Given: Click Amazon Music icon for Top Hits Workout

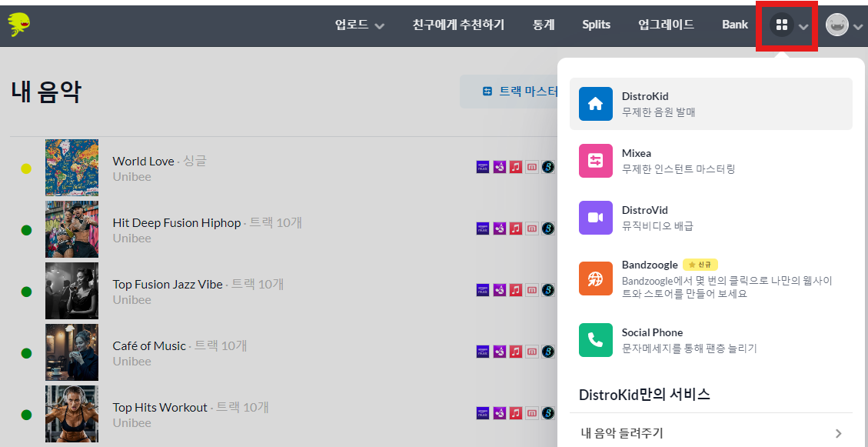Looking at the screenshot, I should (483, 412).
